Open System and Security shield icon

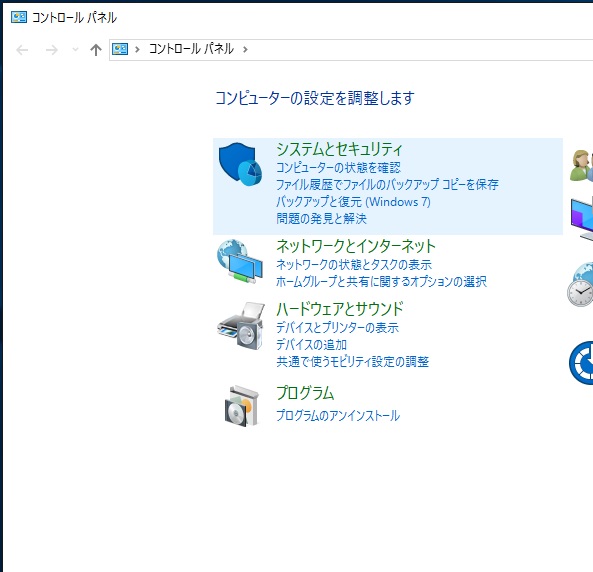240,164
